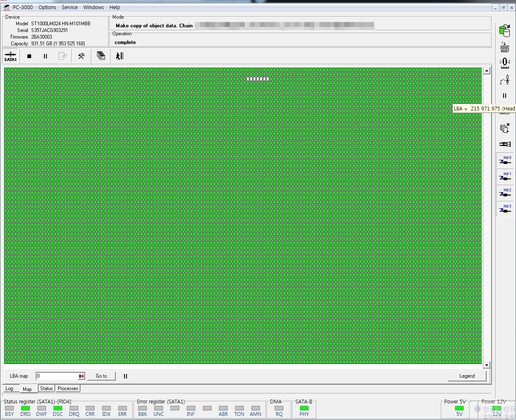The image size is (516, 420).
Task: Select the Map tab
Action: 27,389
